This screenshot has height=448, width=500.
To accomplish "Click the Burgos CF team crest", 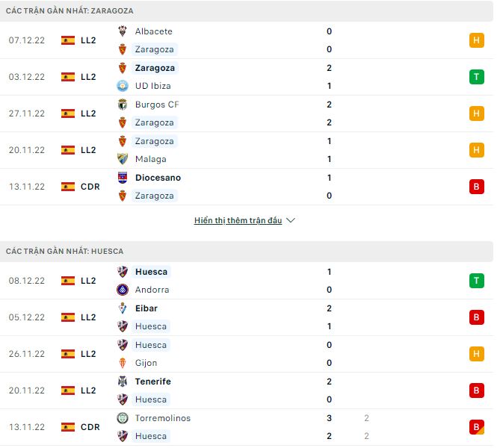I will click(123, 105).
